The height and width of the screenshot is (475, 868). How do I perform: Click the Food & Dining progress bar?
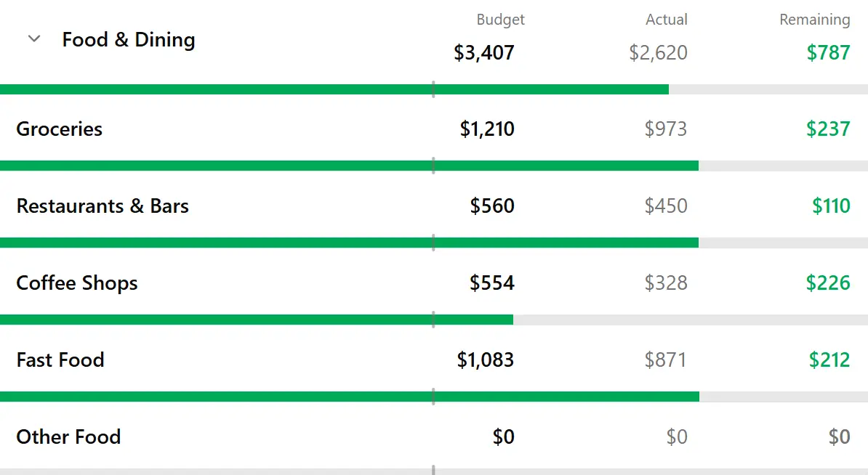[434, 89]
